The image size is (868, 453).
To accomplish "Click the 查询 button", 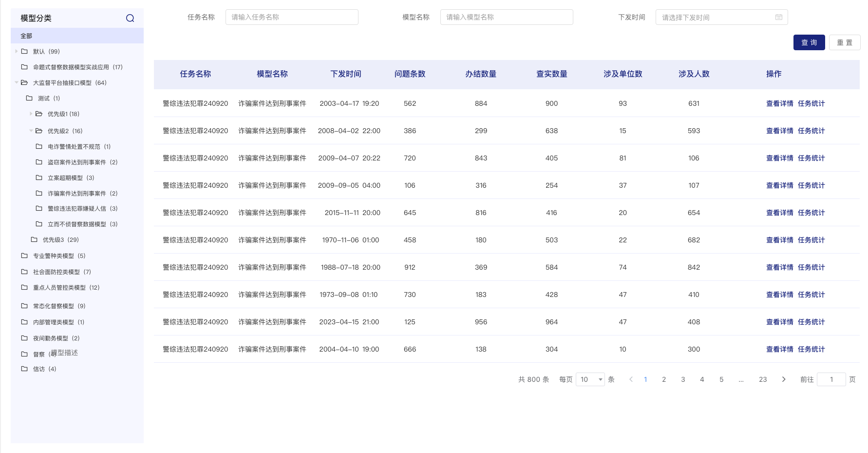I will point(809,42).
